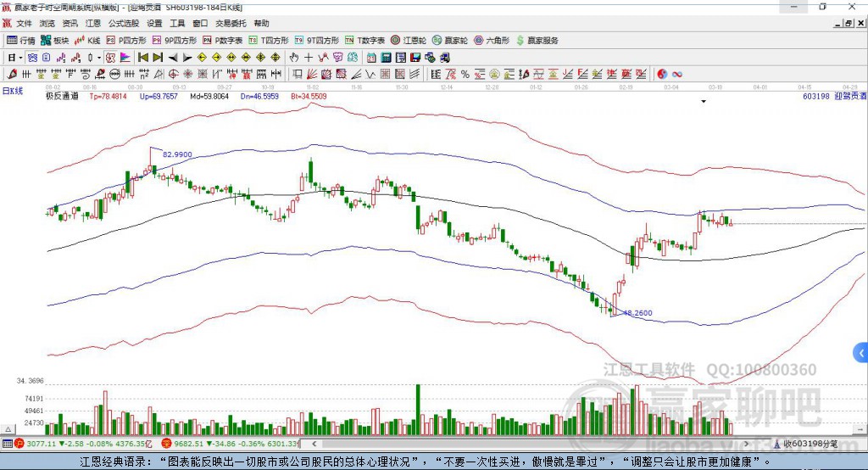Click the infinity loop icon
This screenshot has height=470, width=868.
[x=677, y=75]
